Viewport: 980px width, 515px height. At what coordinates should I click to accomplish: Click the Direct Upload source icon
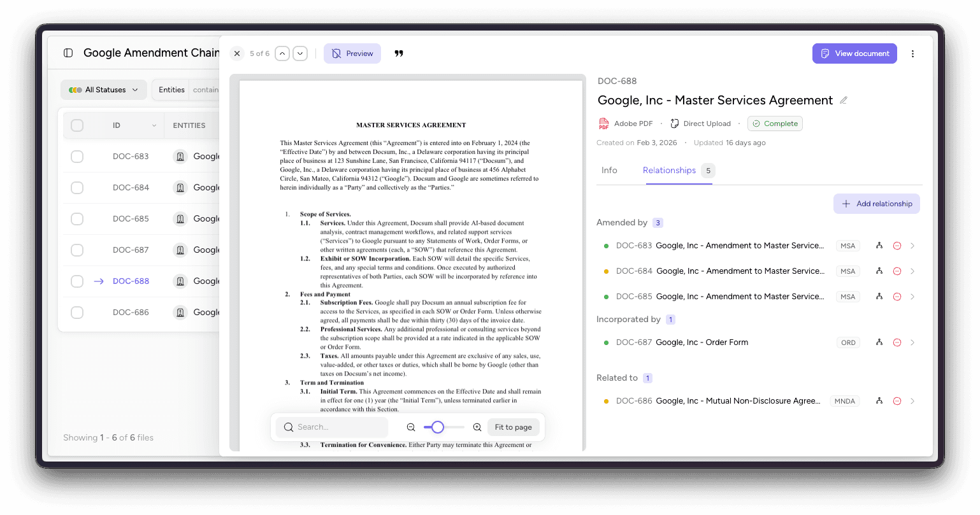click(x=675, y=123)
